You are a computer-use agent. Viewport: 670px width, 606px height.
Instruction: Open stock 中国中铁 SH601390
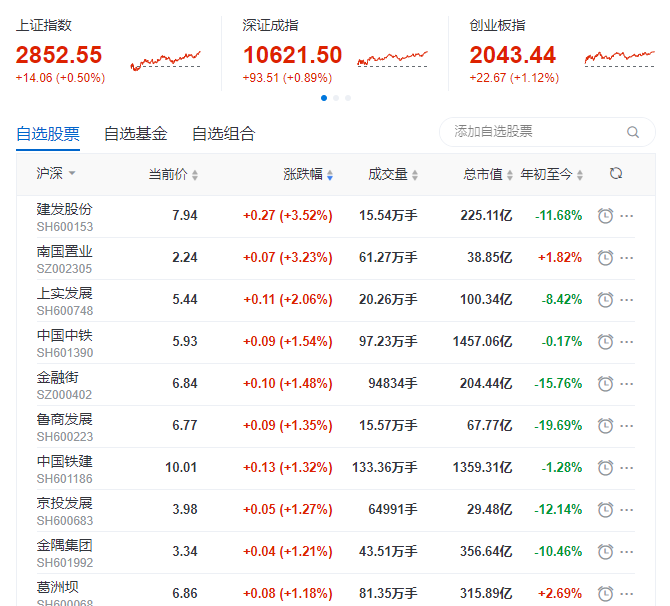[65, 343]
